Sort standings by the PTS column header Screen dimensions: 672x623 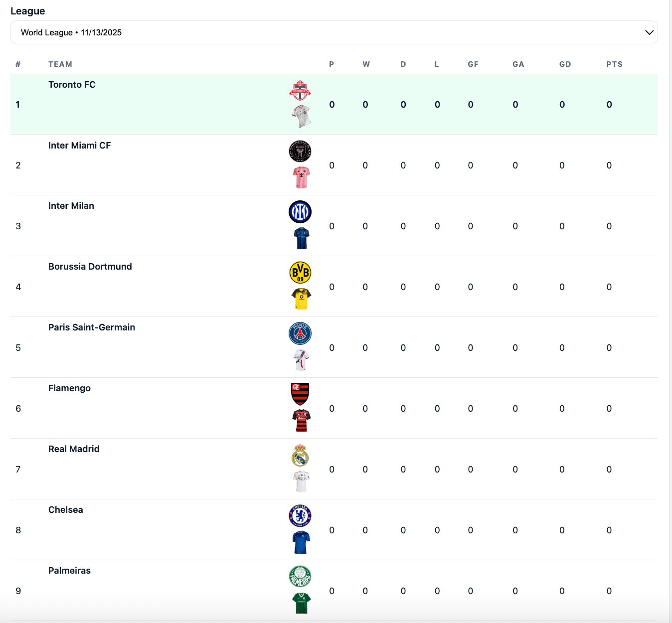[x=614, y=64]
